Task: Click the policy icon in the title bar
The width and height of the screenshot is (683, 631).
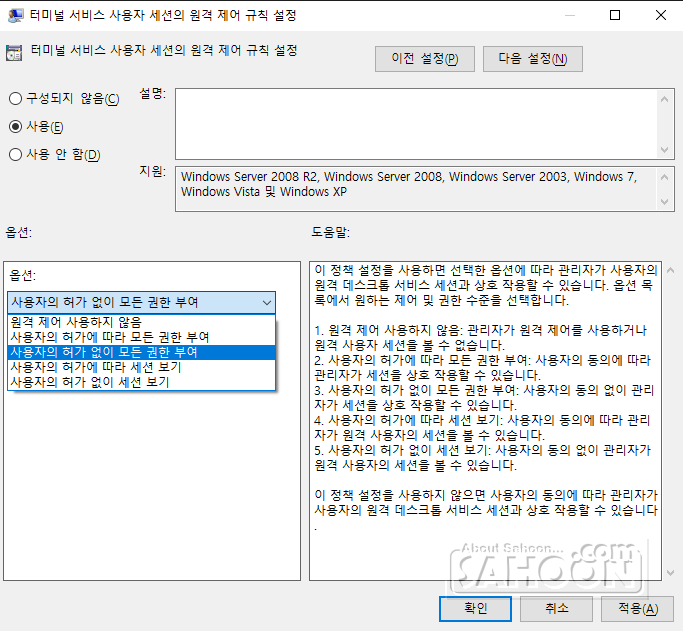Action: [15, 15]
